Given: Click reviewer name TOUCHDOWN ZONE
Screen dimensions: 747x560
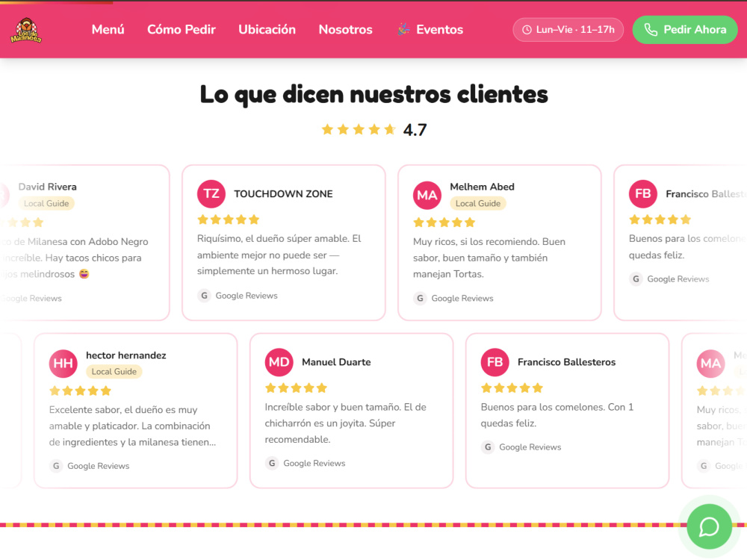Looking at the screenshot, I should (283, 194).
